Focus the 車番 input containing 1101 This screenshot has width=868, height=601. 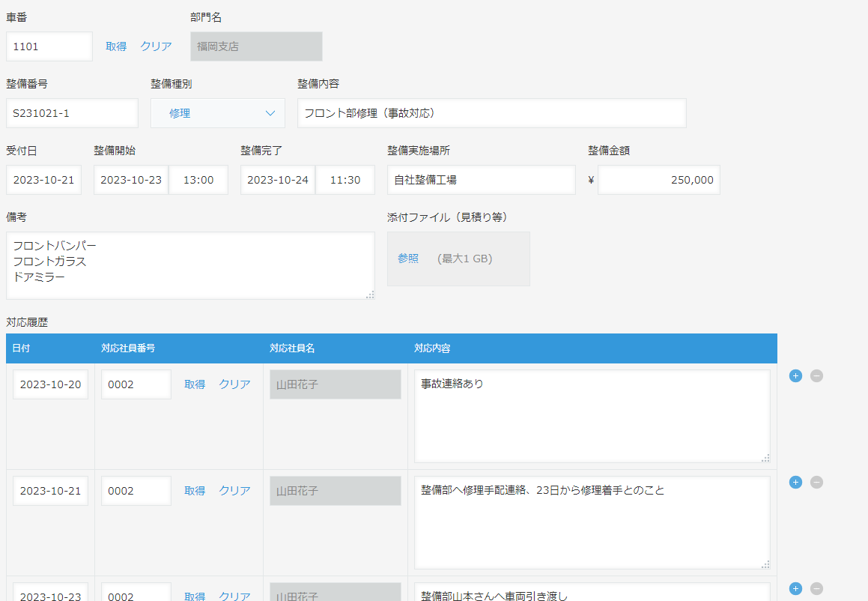pyautogui.click(x=49, y=46)
